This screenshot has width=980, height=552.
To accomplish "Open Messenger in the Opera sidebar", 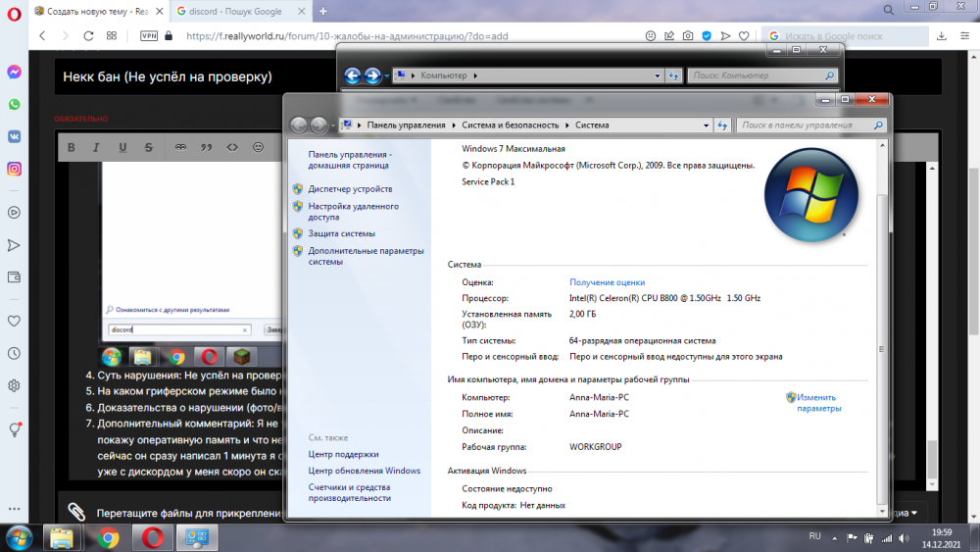I will pos(14,72).
